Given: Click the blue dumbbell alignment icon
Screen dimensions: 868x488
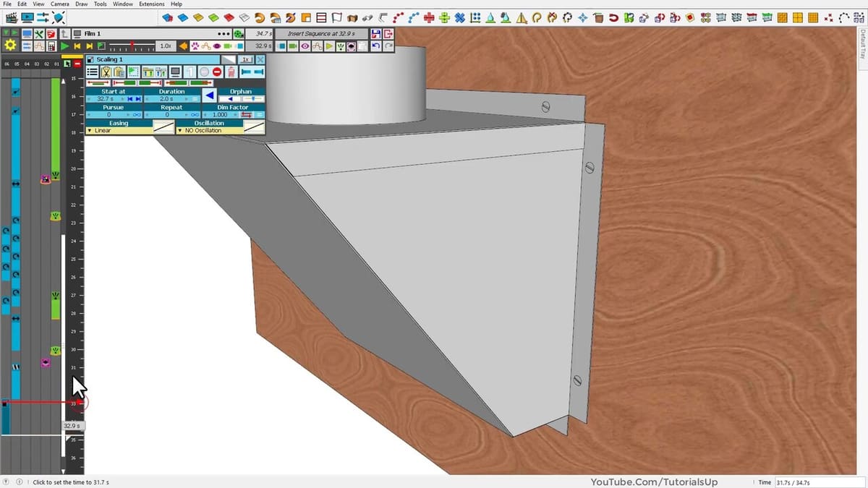Looking at the screenshot, I should tap(253, 72).
